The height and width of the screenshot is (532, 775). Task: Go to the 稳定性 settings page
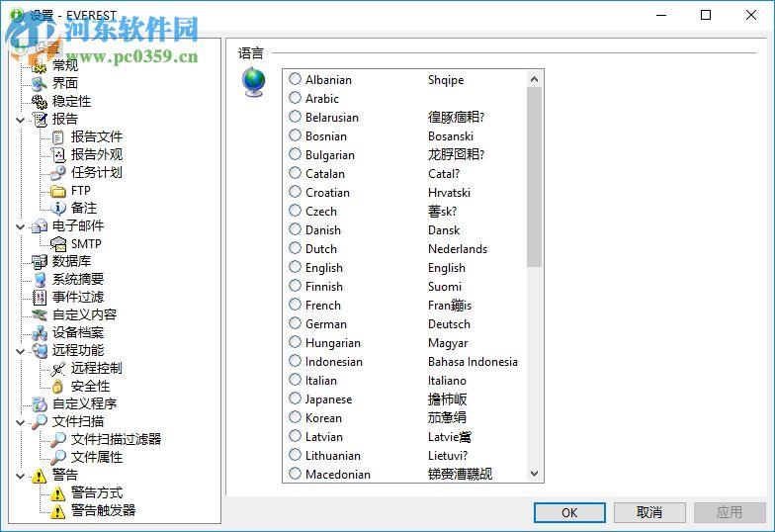pyautogui.click(x=71, y=101)
